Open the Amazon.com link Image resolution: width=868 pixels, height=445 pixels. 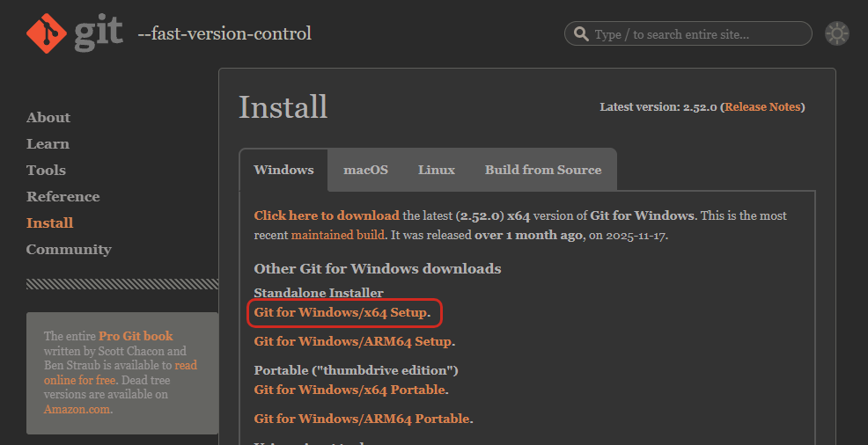[77, 410]
